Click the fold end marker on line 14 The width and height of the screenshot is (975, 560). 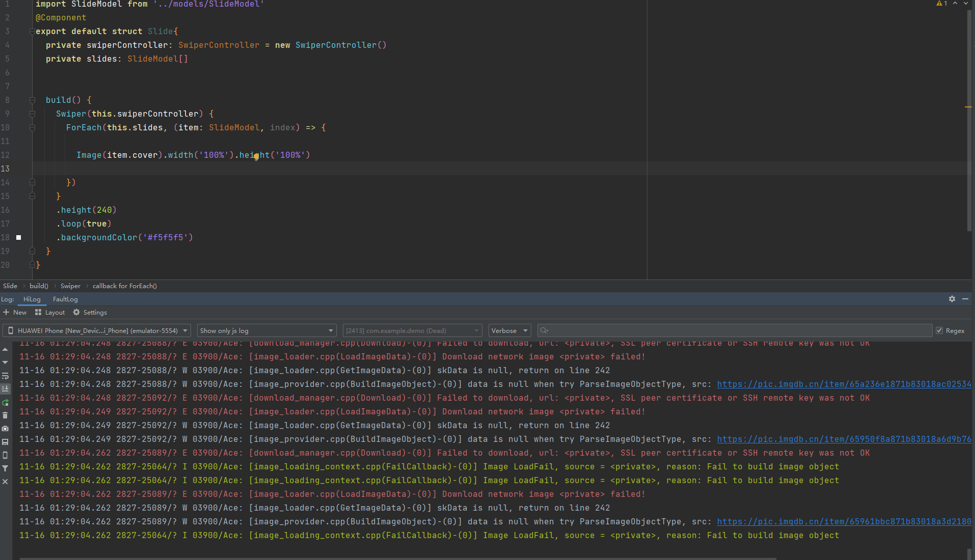coord(32,182)
